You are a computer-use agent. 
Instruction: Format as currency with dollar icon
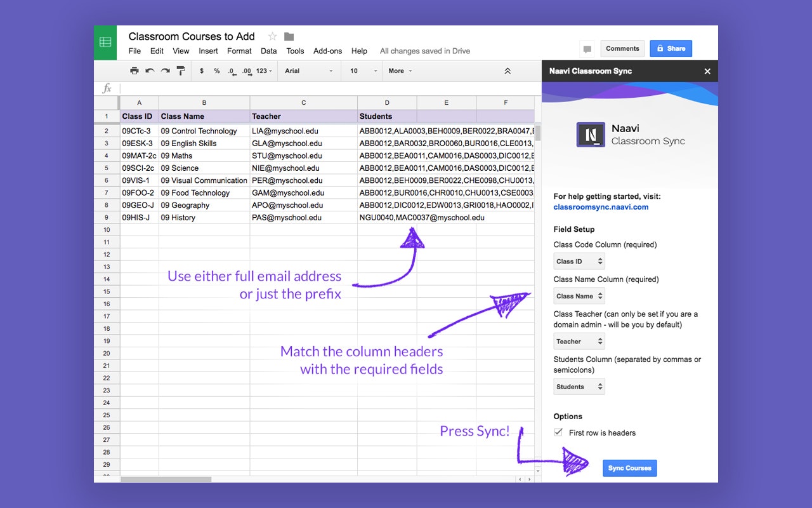click(x=202, y=71)
